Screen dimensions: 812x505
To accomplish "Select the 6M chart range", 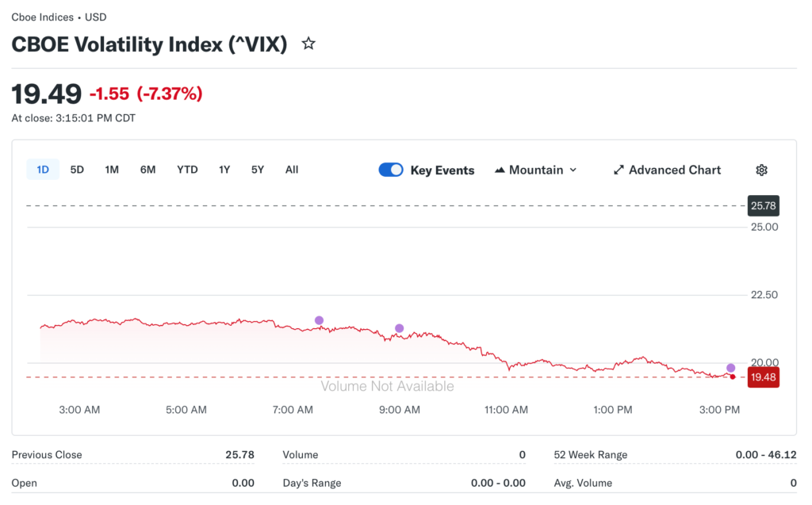I will click(x=147, y=170).
